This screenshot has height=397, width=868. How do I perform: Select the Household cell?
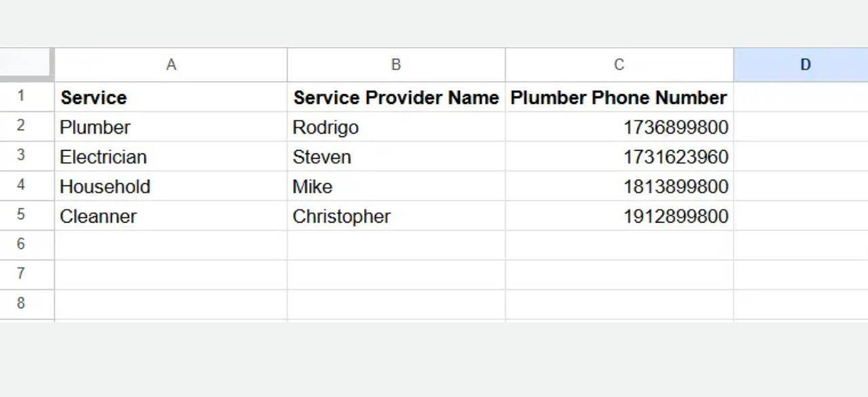171,186
